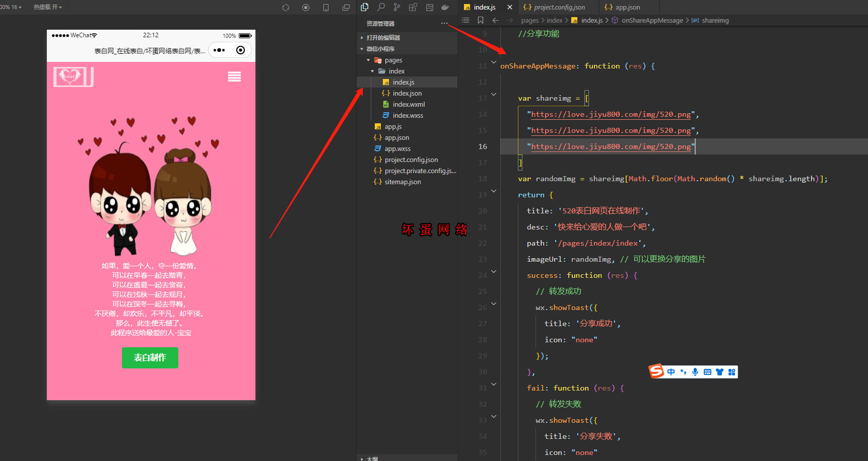868x461 pixels.
Task: Expand the outline section at bottom
Action: (x=407, y=458)
